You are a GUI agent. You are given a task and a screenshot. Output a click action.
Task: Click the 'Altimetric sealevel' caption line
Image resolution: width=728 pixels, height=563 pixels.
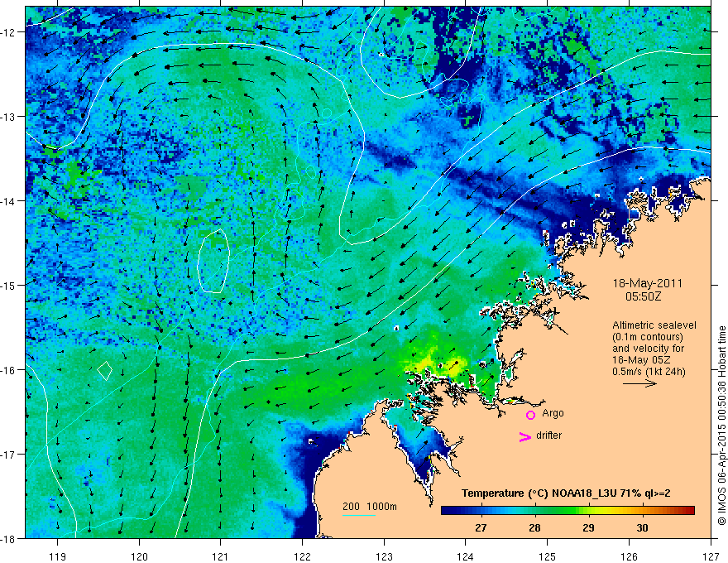pyautogui.click(x=654, y=325)
